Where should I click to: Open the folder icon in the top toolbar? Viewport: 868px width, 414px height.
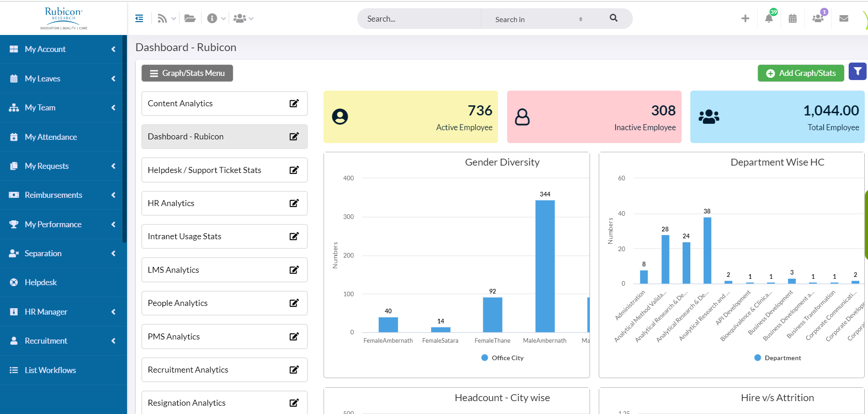pyautogui.click(x=190, y=18)
